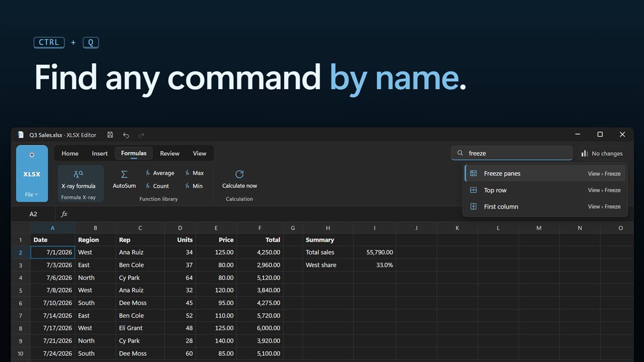Click the Units header cell

click(x=180, y=240)
